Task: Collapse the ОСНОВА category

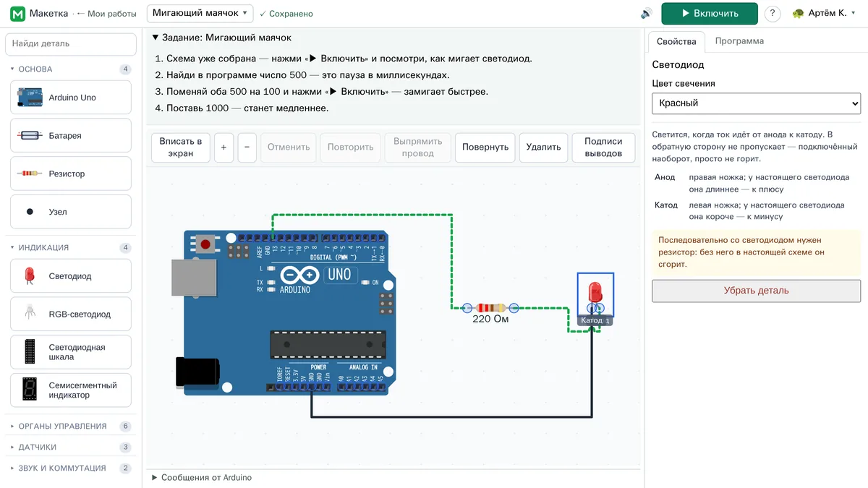Action: (x=71, y=69)
